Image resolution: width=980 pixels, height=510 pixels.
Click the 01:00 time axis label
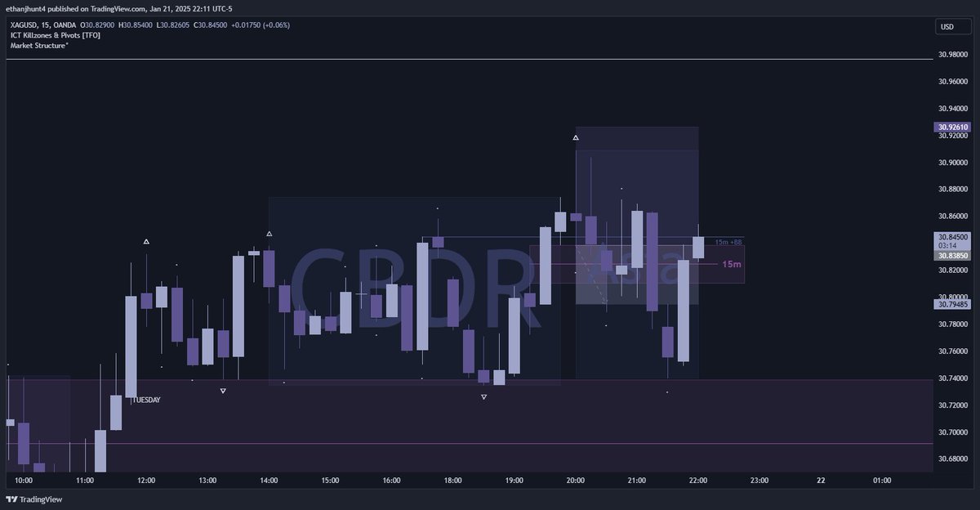click(x=882, y=481)
